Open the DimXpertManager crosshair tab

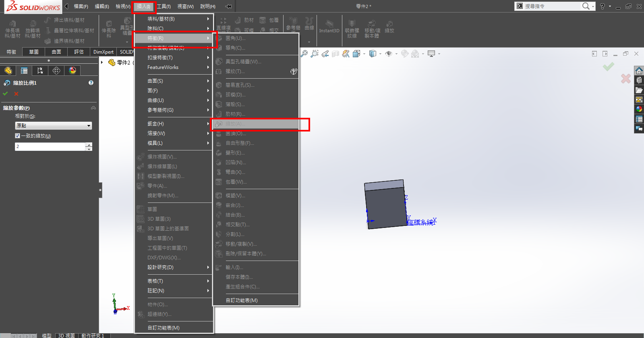(56, 71)
